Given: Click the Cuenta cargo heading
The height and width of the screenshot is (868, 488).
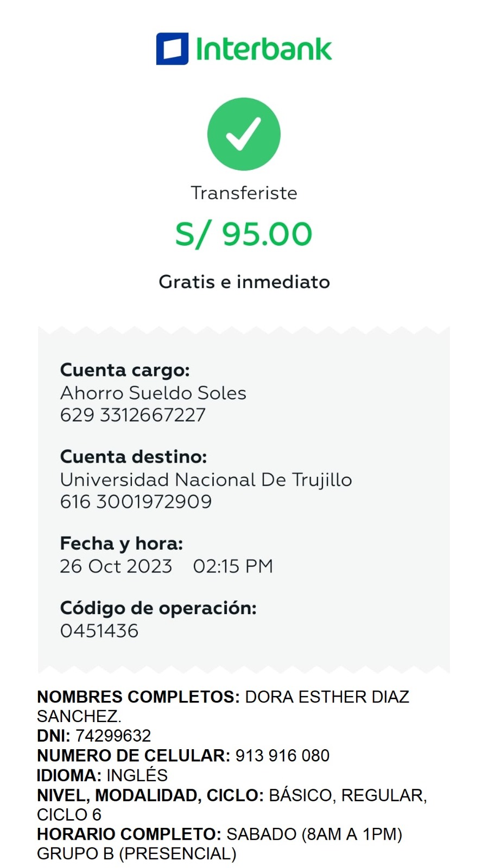Looking at the screenshot, I should pyautogui.click(x=125, y=370).
